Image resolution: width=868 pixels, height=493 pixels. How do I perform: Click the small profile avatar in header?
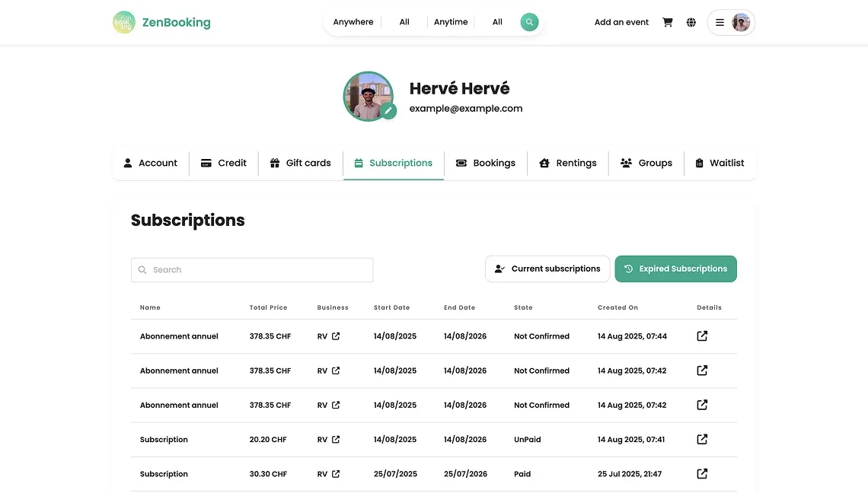pyautogui.click(x=741, y=22)
